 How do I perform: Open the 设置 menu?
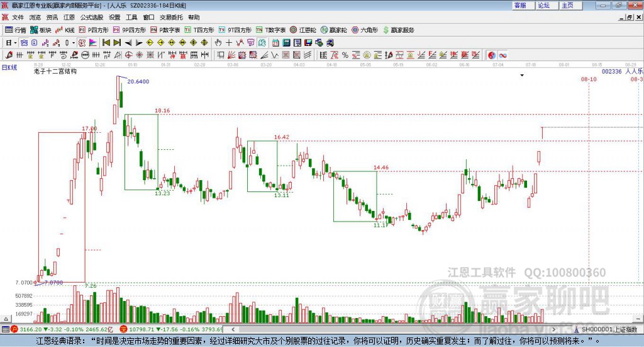tap(114, 17)
